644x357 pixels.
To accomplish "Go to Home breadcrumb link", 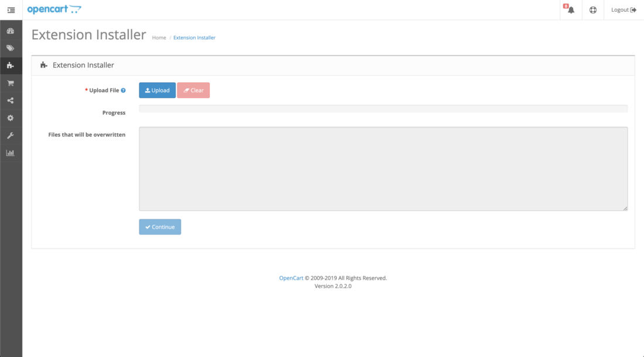I will click(x=159, y=38).
